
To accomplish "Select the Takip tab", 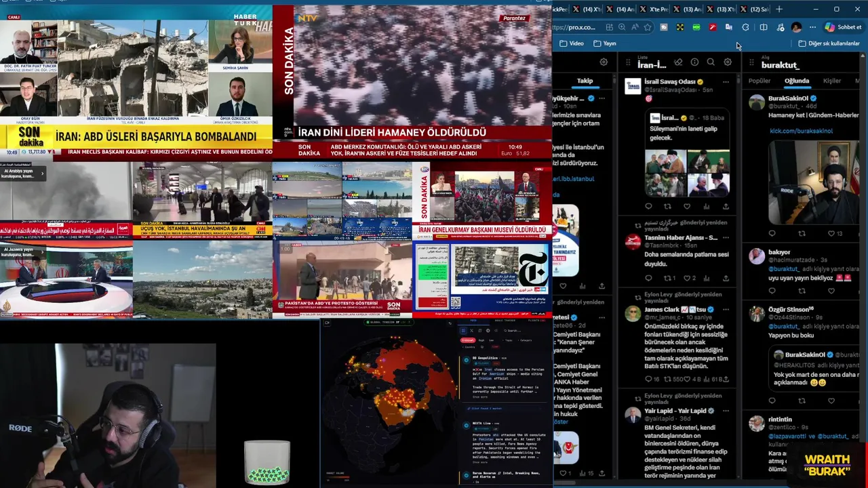I will pos(585,81).
